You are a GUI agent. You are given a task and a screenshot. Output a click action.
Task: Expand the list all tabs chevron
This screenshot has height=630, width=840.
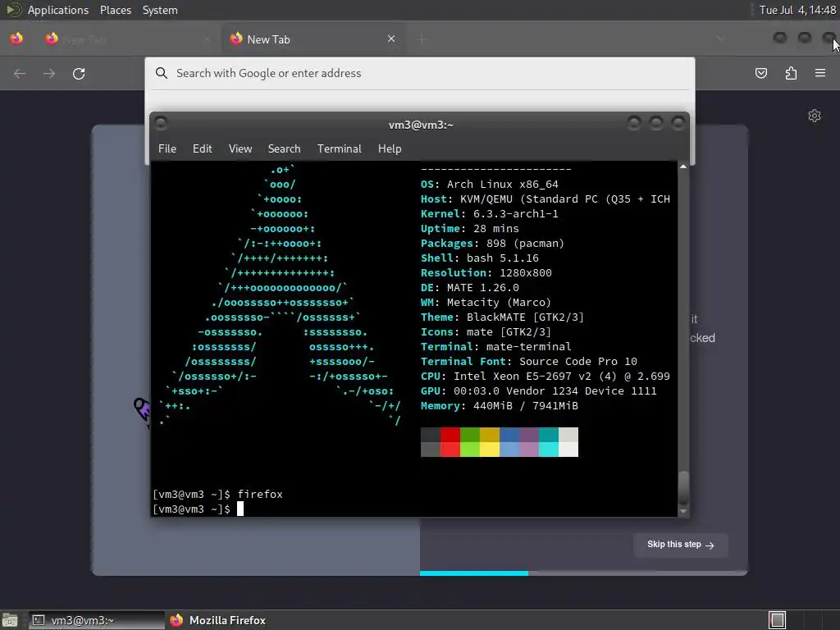tap(721, 39)
